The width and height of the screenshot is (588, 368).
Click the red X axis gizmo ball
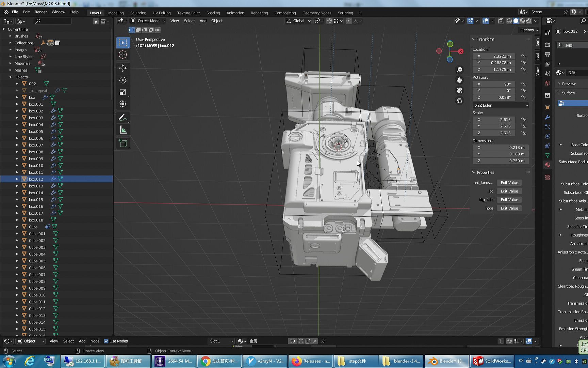click(460, 51)
